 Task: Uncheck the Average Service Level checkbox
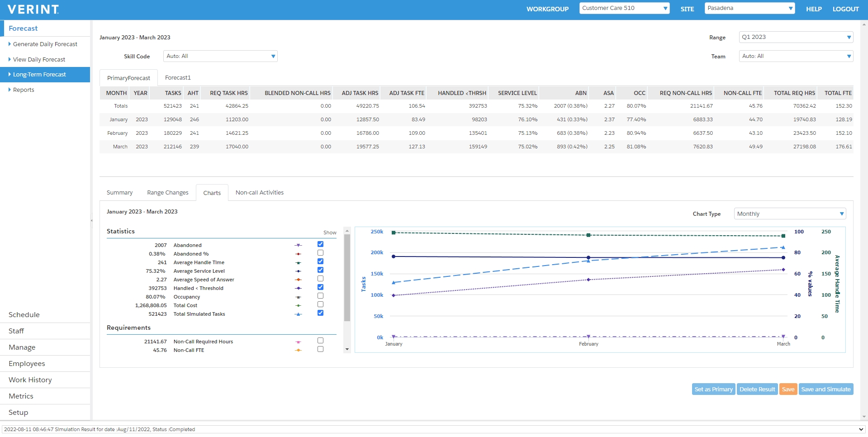coord(320,270)
